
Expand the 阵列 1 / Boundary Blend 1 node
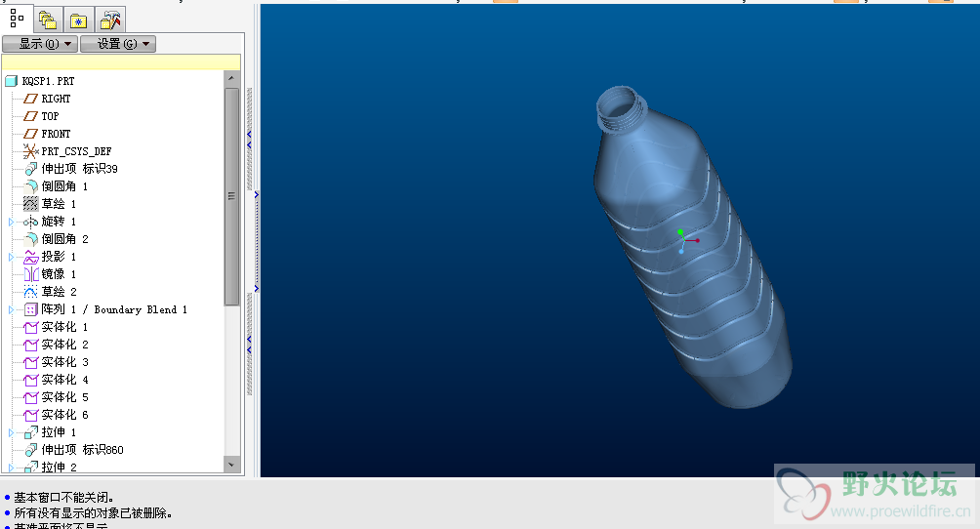[11, 309]
